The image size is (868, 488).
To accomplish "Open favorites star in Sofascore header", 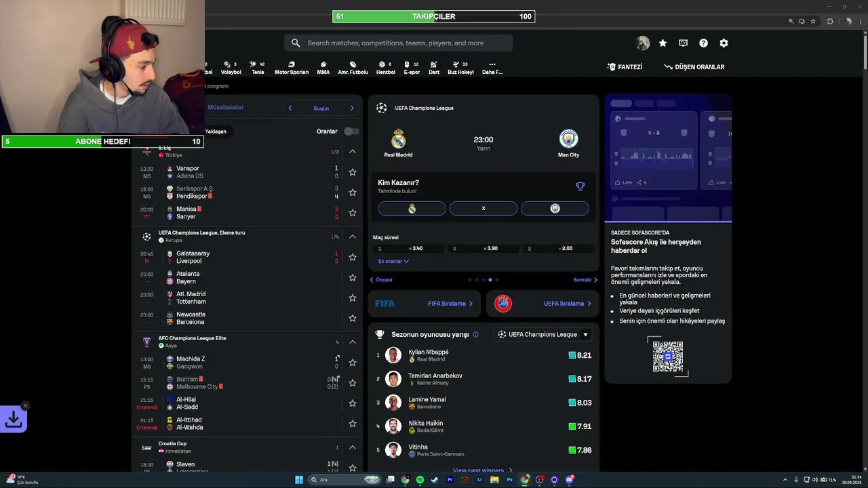I will coord(663,43).
